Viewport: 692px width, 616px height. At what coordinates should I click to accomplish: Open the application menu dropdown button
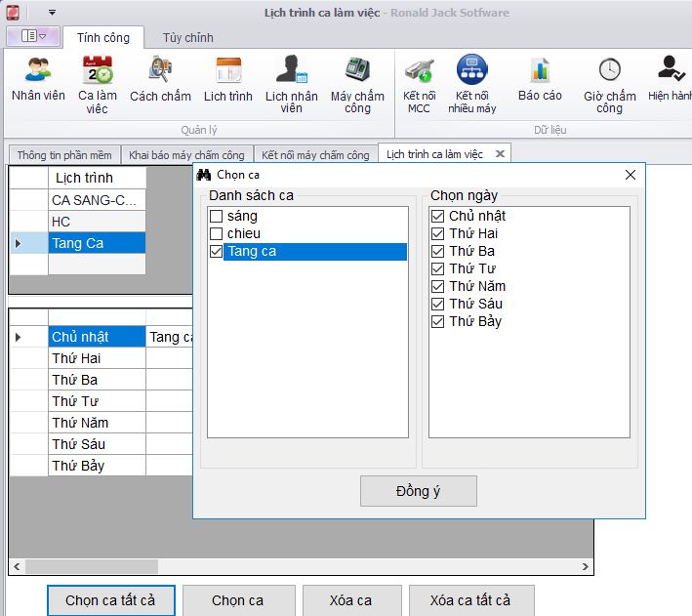point(33,36)
